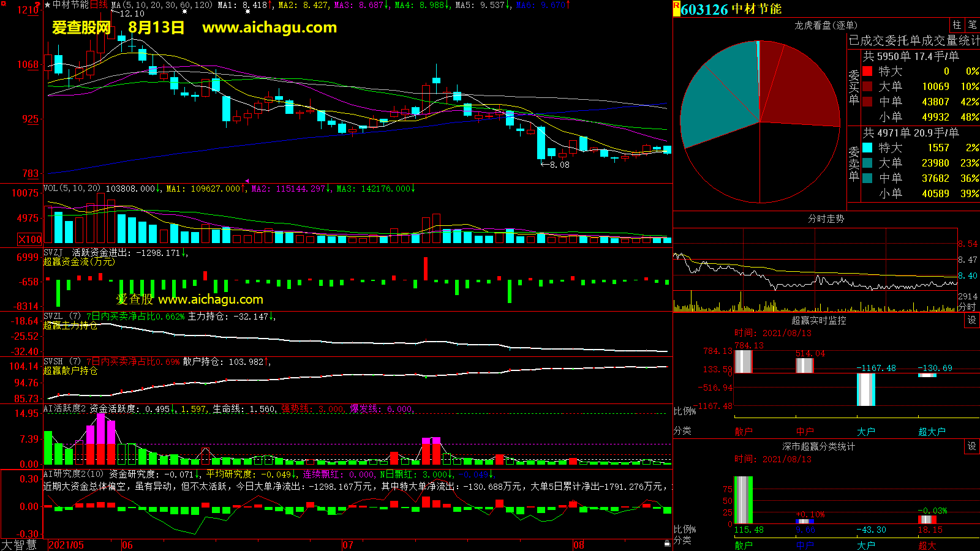Click the 07 month marker on timeline
Viewport: 980px width, 551px height.
(347, 545)
